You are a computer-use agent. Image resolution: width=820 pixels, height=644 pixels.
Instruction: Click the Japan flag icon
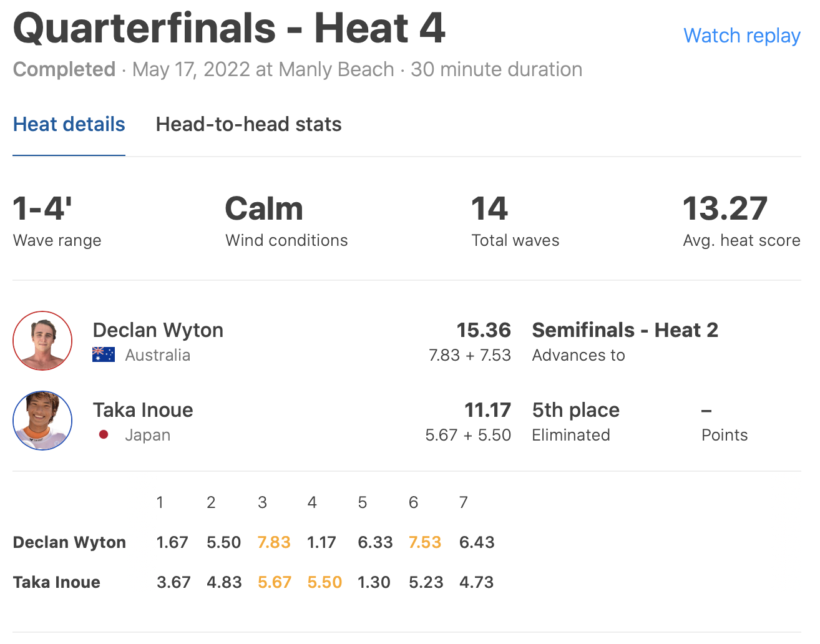(104, 434)
